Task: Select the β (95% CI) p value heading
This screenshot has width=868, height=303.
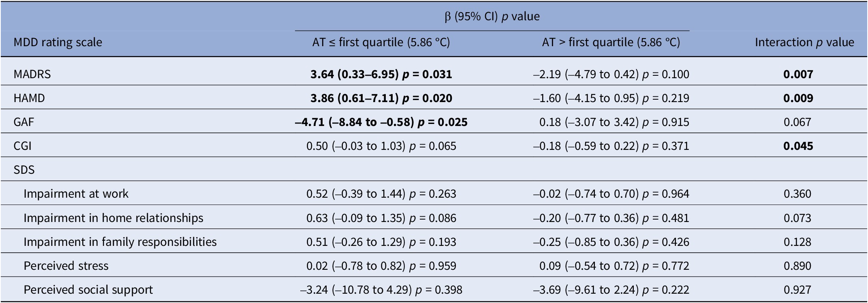Action: (492, 17)
